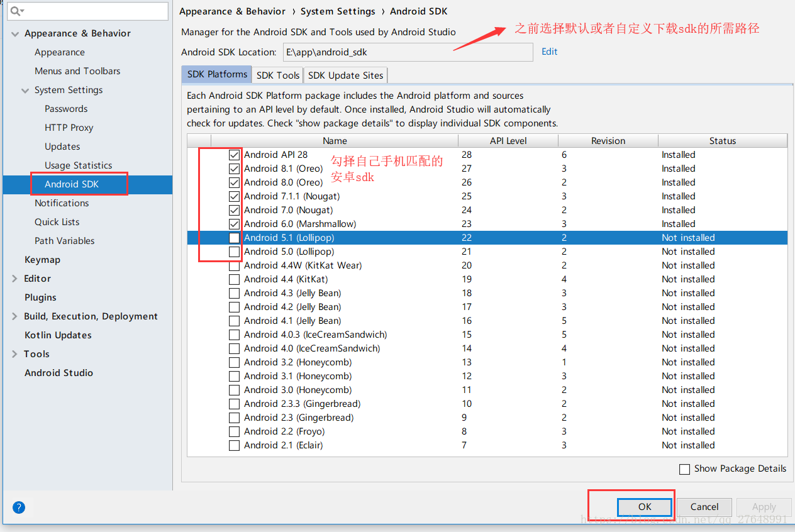Open Usage Statistics settings
The height and width of the screenshot is (532, 795).
79,165
